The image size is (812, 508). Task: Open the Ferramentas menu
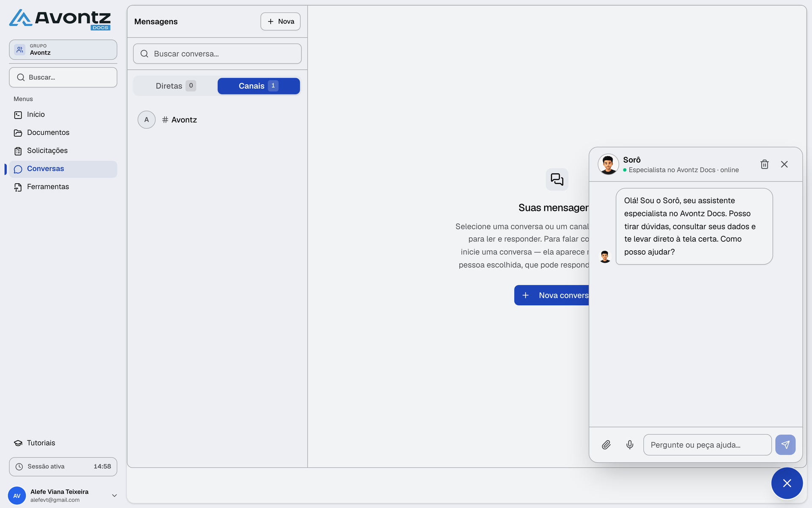63,187
